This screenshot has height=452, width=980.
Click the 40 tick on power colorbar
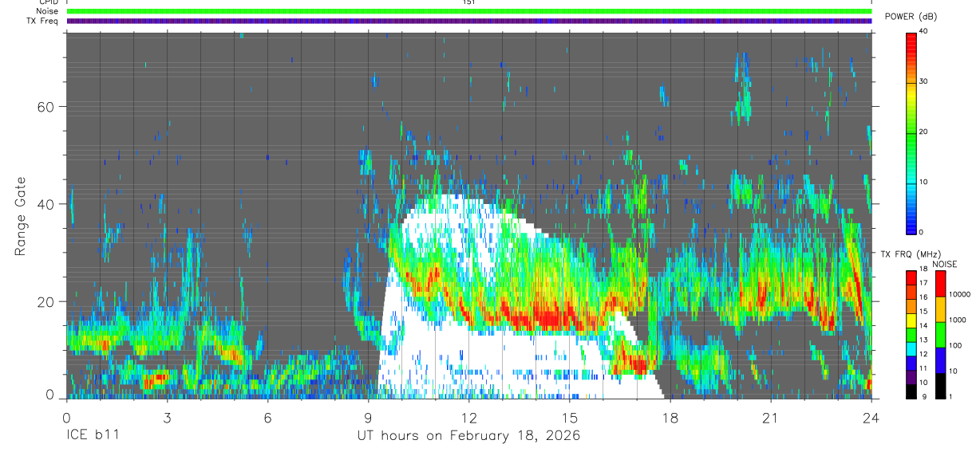[x=924, y=30]
